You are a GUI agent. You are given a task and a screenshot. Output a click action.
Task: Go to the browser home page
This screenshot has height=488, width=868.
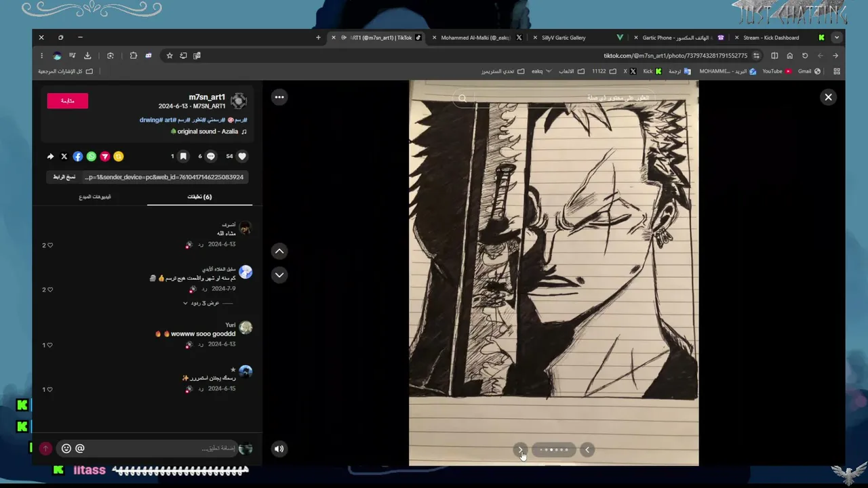[x=789, y=56]
